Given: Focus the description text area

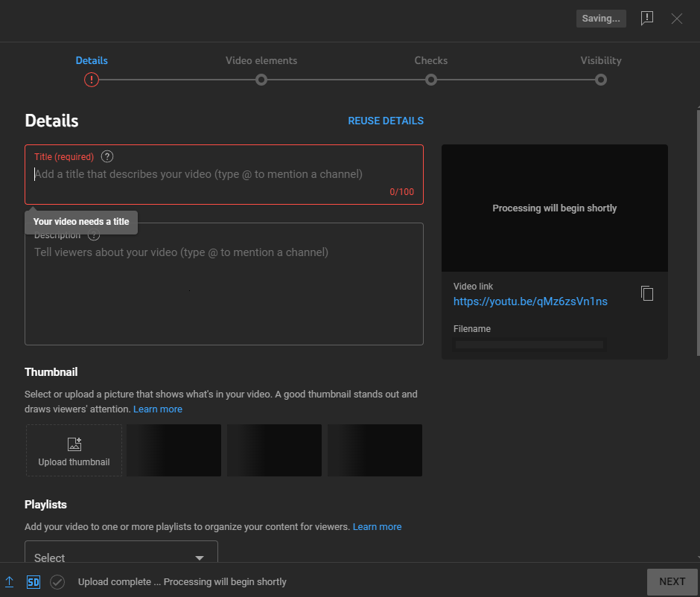Looking at the screenshot, I should 224,284.
